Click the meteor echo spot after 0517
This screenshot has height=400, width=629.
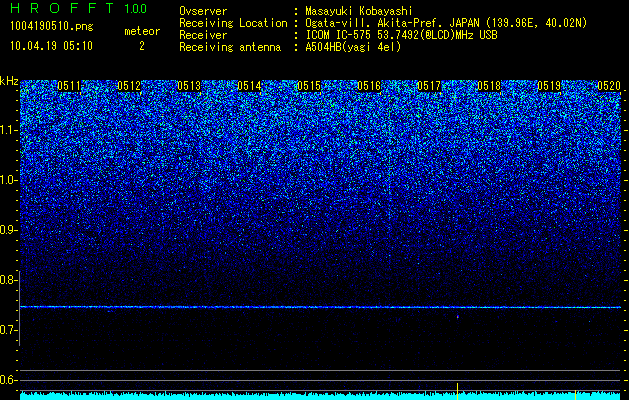(457, 317)
